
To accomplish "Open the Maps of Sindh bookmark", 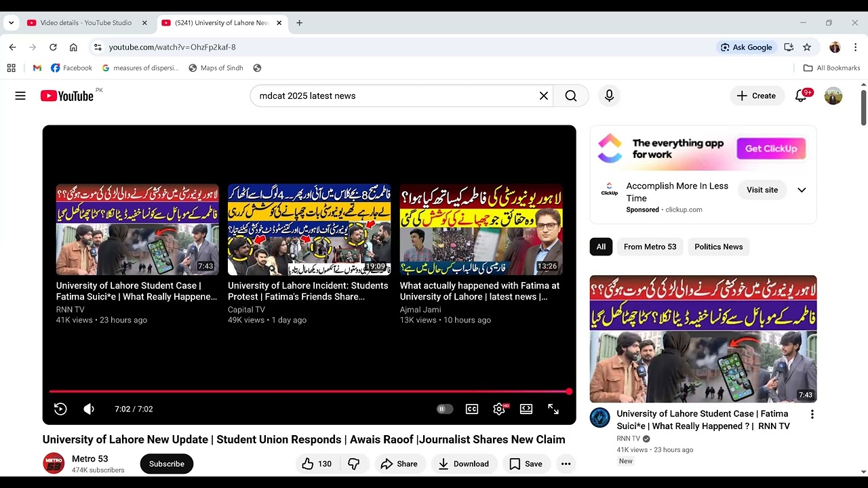I will (x=216, y=68).
